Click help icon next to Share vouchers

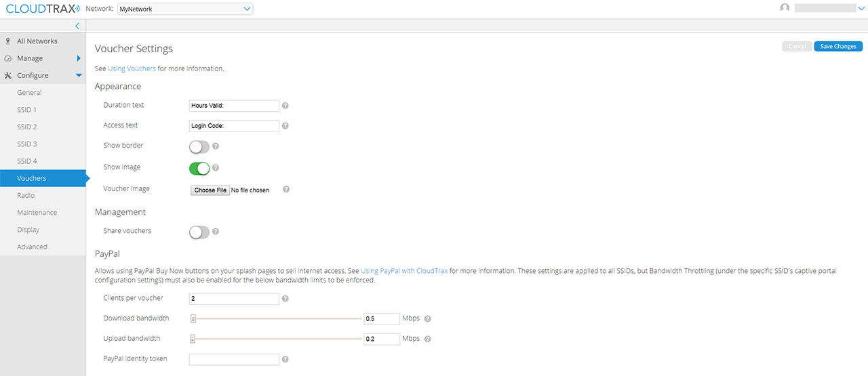click(x=216, y=232)
